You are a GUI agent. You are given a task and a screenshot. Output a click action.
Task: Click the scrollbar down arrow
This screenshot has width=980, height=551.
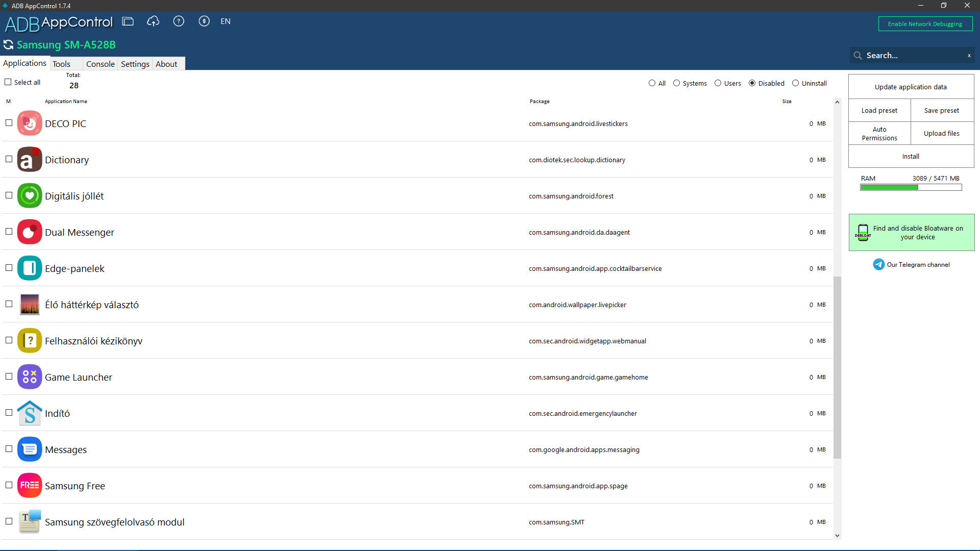(x=837, y=536)
